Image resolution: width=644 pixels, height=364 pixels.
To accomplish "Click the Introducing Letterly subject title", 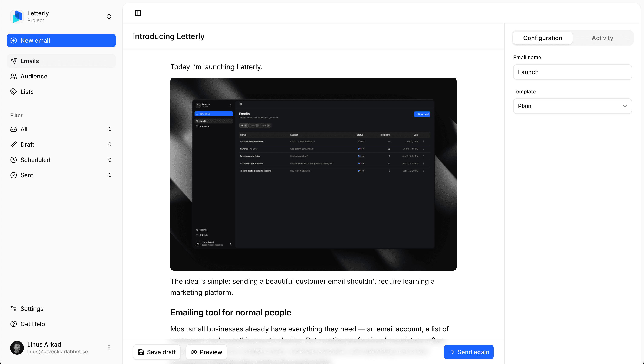I will [x=169, y=36].
